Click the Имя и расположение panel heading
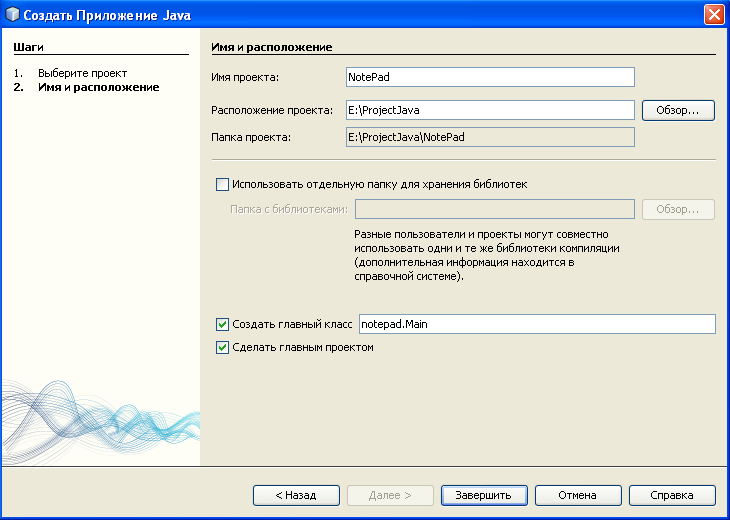Screen dimensions: 730x520 tap(272, 47)
